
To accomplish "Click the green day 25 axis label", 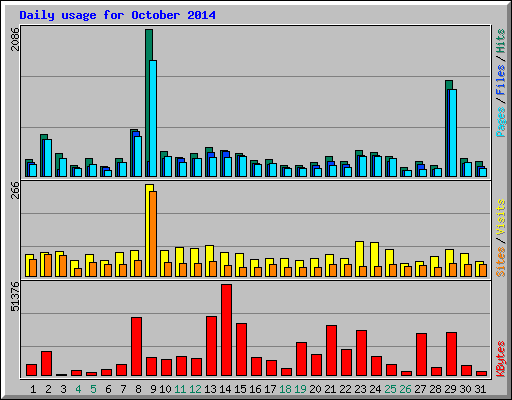I will 390,389.
